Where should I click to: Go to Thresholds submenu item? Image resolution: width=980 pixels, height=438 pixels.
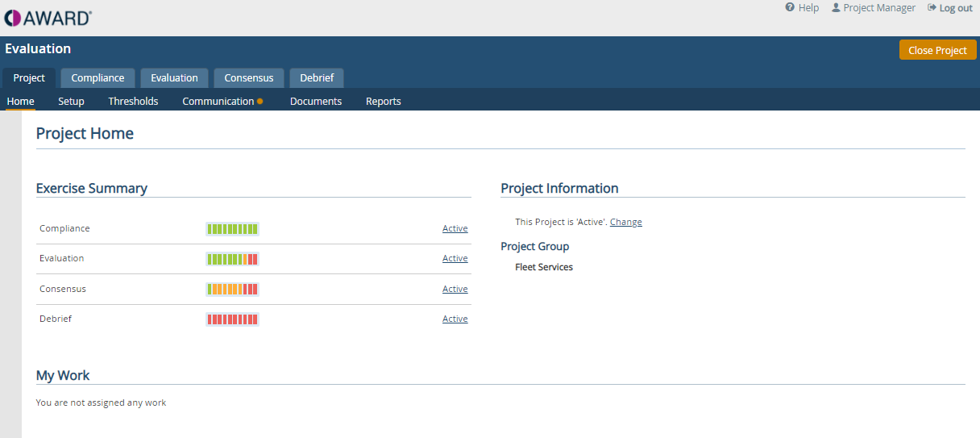133,102
